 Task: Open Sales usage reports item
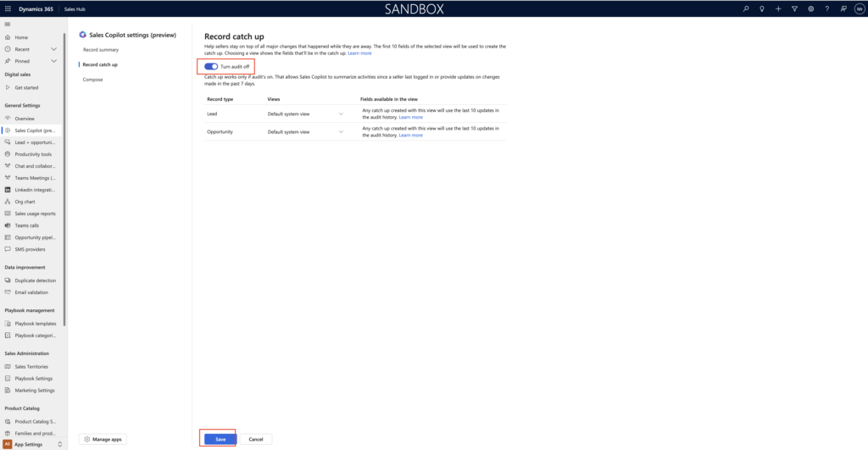(32, 214)
